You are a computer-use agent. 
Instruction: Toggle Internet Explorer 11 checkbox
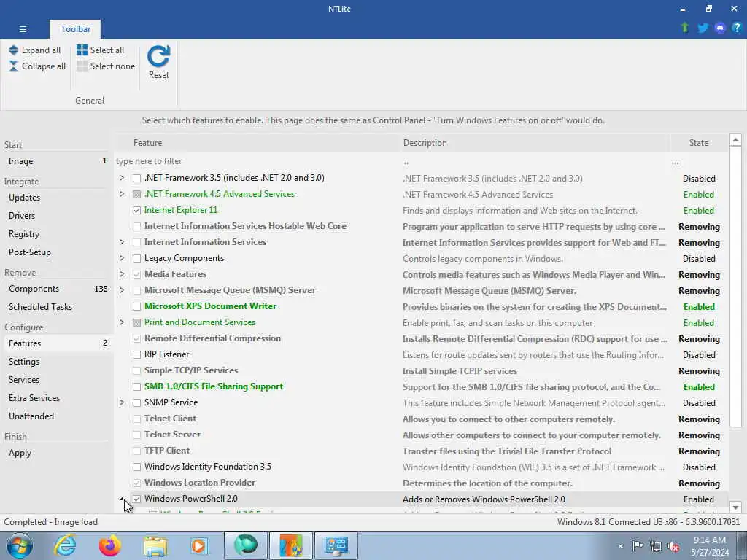[x=136, y=210]
